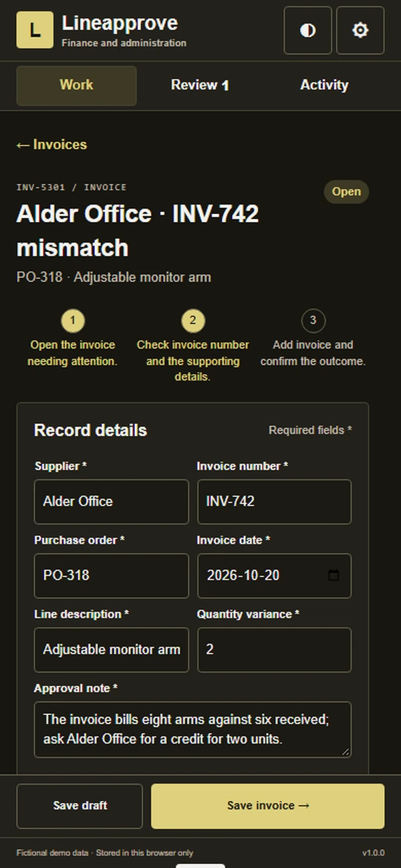The height and width of the screenshot is (868, 401).
Task: Edit the Supplier field
Action: pyautogui.click(x=112, y=502)
